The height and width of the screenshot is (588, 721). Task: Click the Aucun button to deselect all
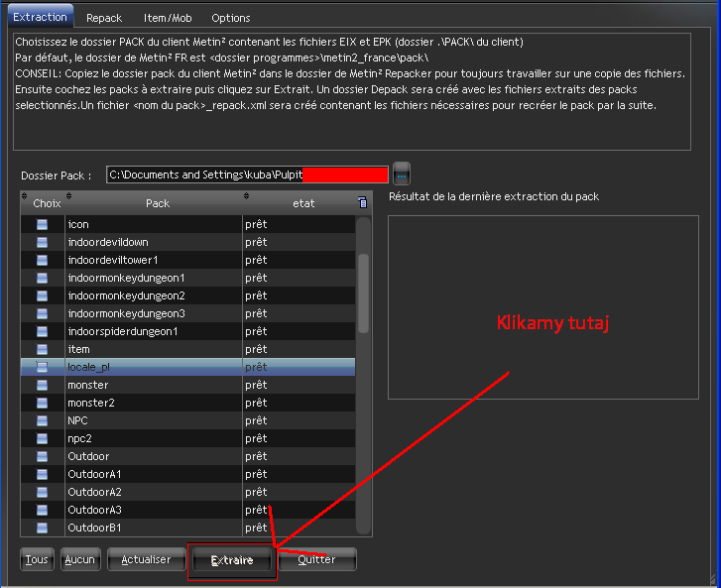(x=80, y=559)
